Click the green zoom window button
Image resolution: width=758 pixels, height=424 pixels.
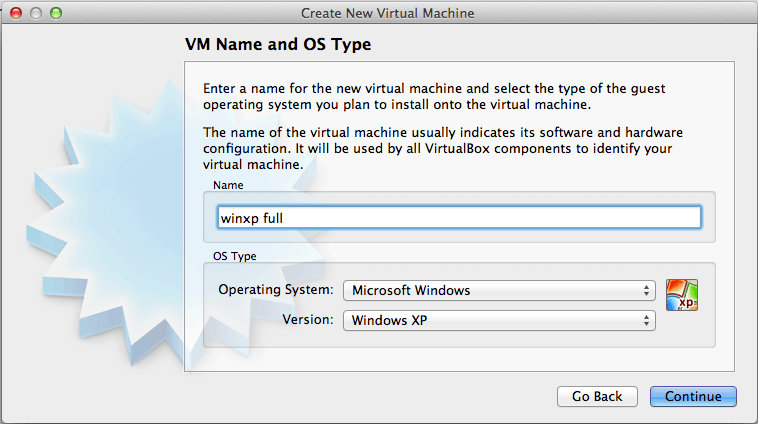[x=56, y=13]
